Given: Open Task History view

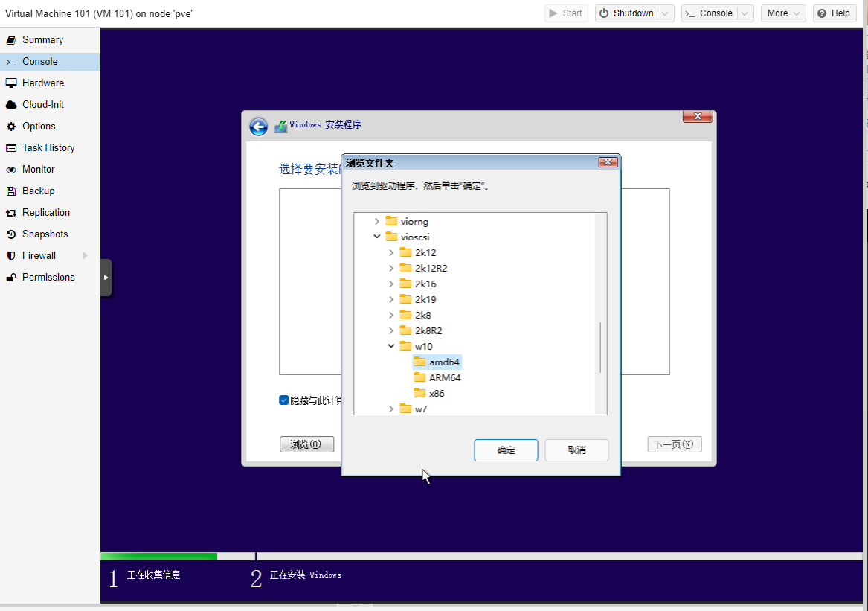Looking at the screenshot, I should click(50, 148).
